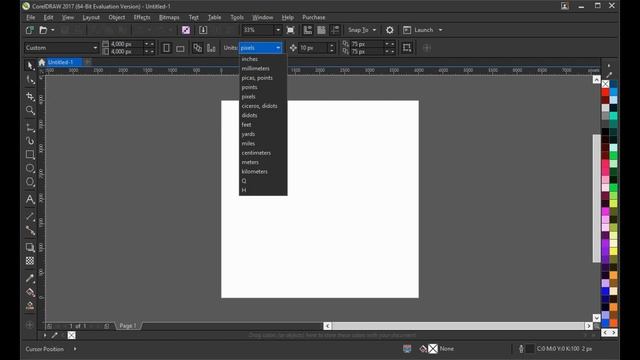This screenshot has height=360, width=640.
Task: Select the Polygon tool
Action: [30, 182]
